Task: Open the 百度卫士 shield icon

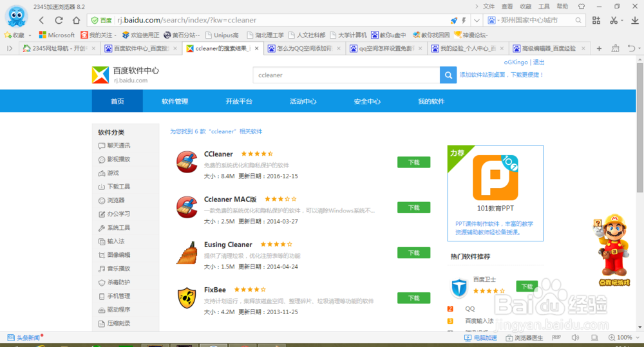Action: coord(459,288)
